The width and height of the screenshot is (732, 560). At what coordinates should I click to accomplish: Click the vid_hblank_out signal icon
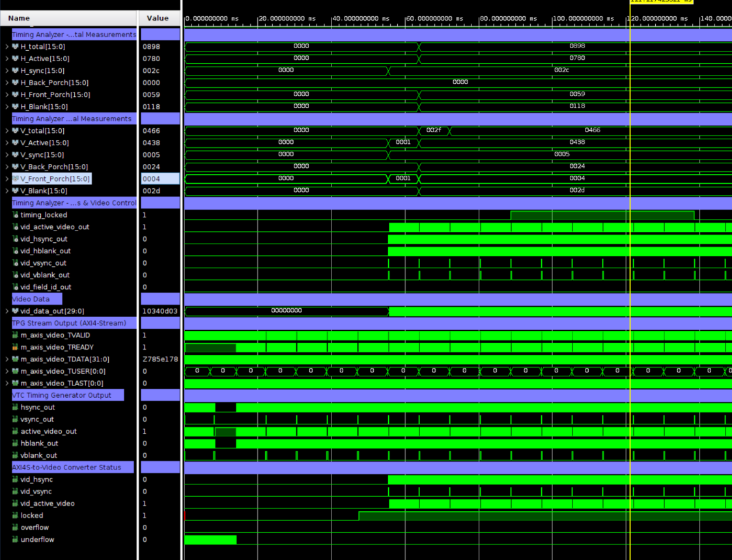(x=16, y=251)
